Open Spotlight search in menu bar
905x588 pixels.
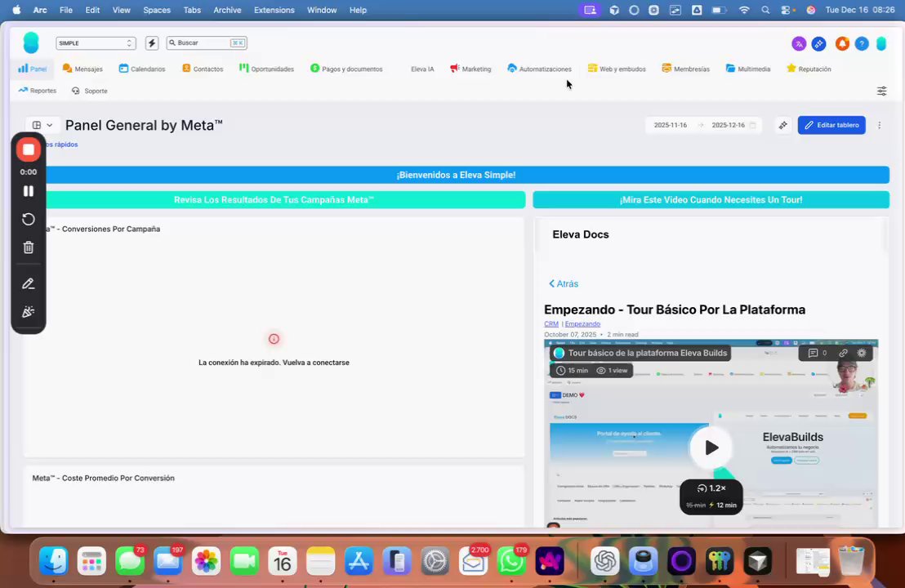point(765,10)
